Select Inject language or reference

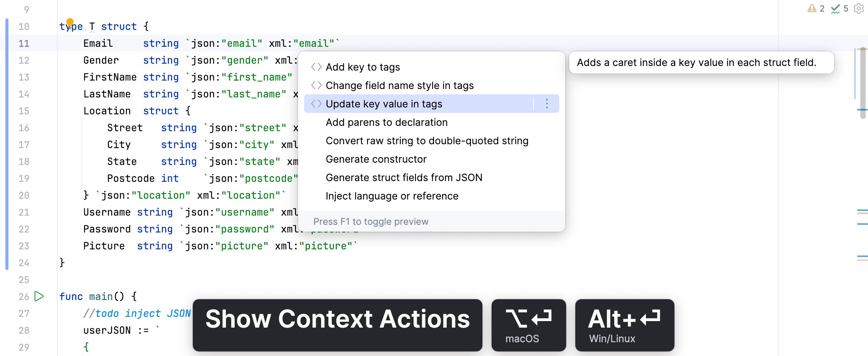click(392, 196)
